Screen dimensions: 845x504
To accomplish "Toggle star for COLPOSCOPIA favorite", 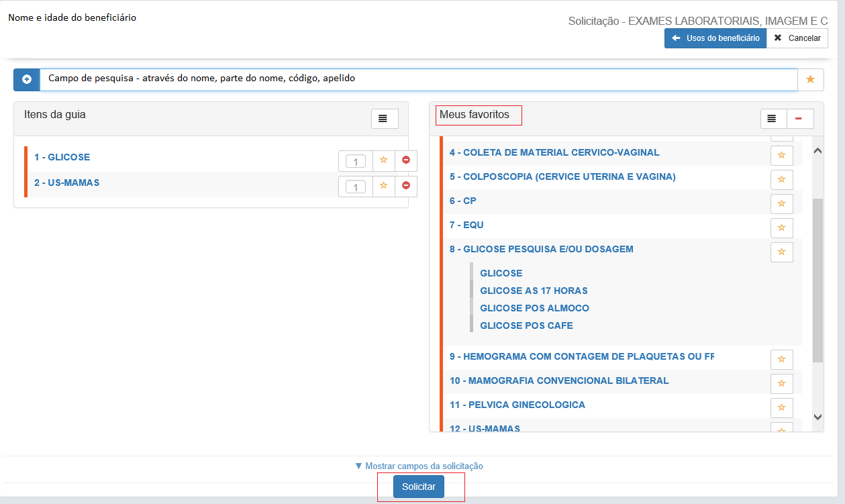I will pyautogui.click(x=781, y=179).
